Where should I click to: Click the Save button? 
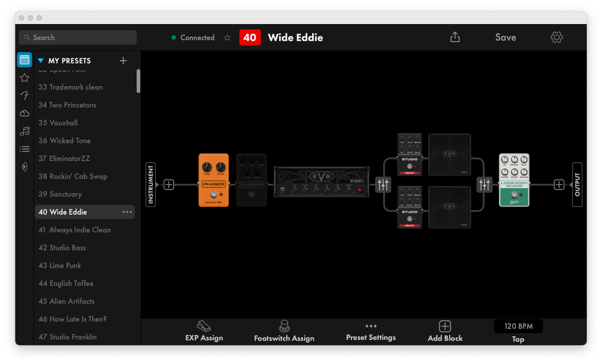505,37
